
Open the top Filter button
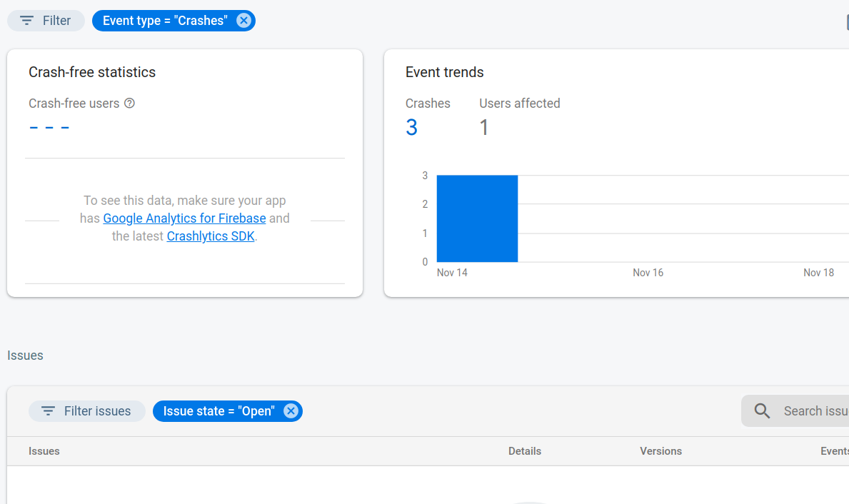tap(46, 21)
